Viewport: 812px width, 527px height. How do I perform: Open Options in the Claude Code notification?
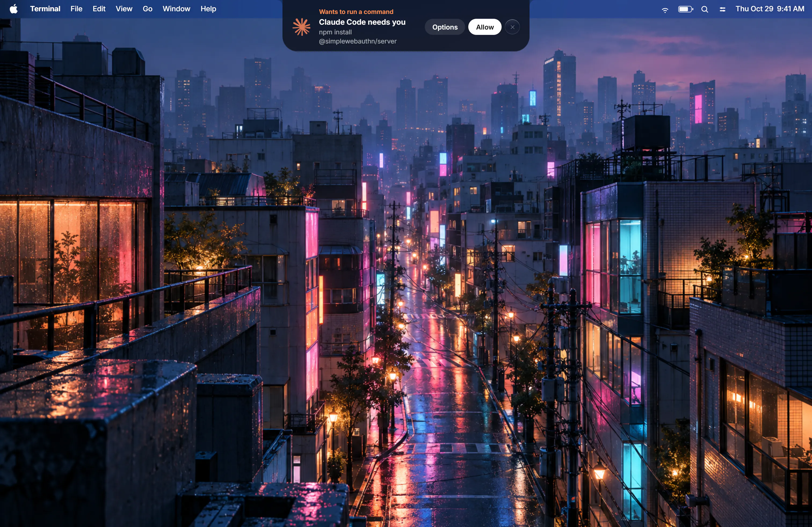[445, 27]
